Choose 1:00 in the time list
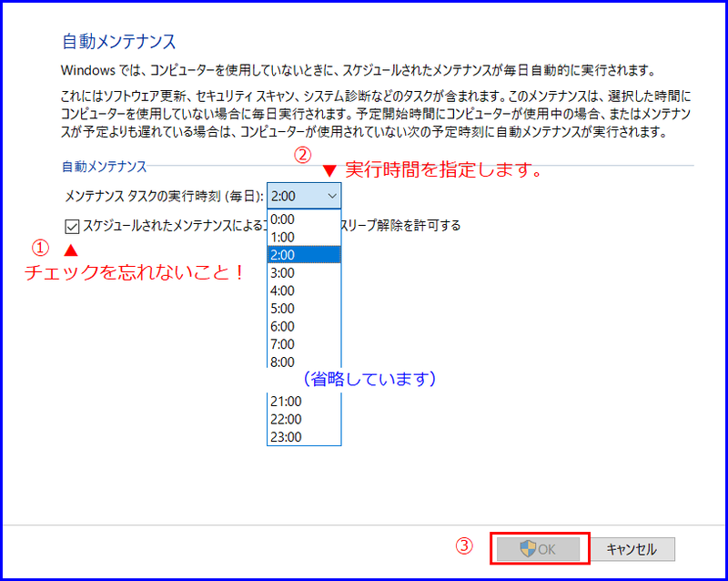This screenshot has height=581, width=728. click(304, 237)
